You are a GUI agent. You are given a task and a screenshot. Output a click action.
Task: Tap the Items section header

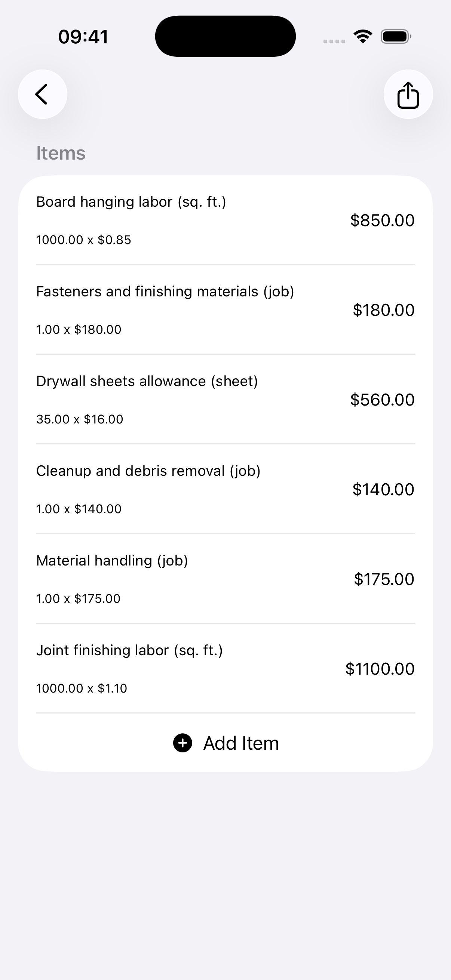[61, 153]
